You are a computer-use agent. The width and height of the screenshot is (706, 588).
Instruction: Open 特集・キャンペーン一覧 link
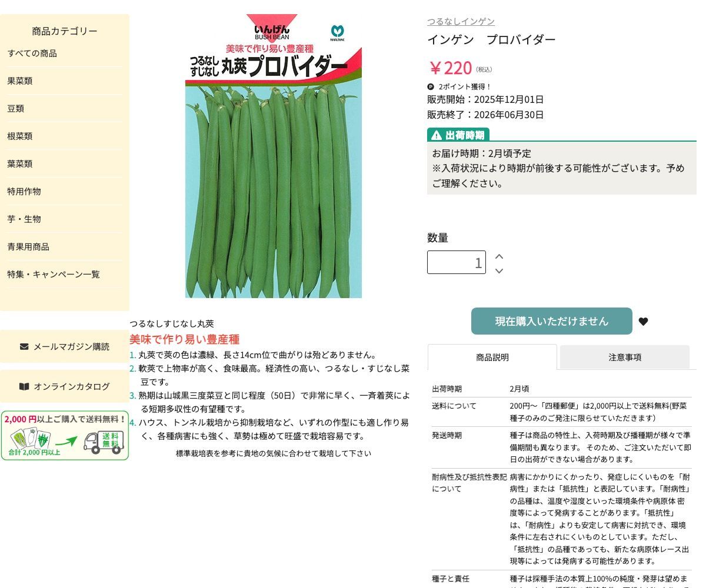pyautogui.click(x=54, y=274)
